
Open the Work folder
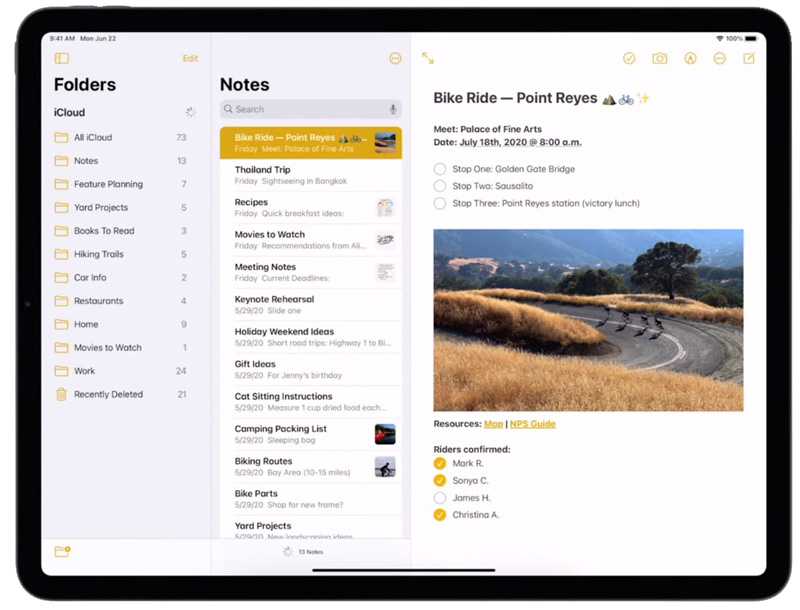pos(120,371)
